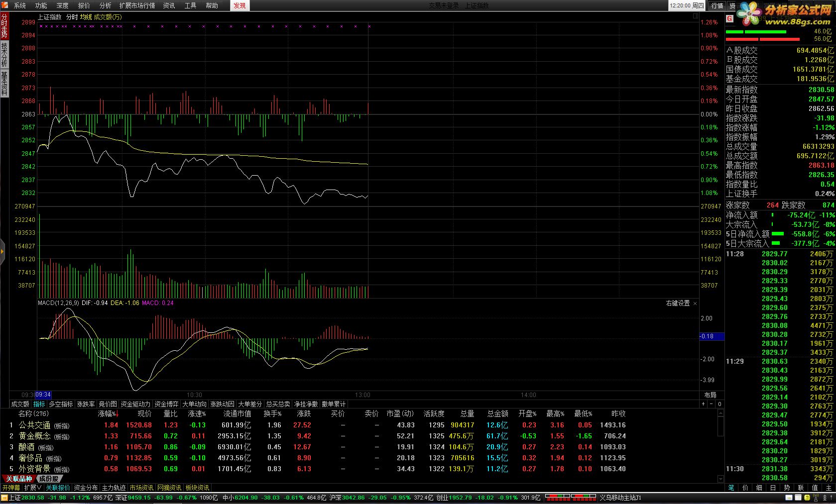The width and height of the screenshot is (836, 504).
Task: Select the 势 tab in right panel
Action: pyautogui.click(x=787, y=488)
